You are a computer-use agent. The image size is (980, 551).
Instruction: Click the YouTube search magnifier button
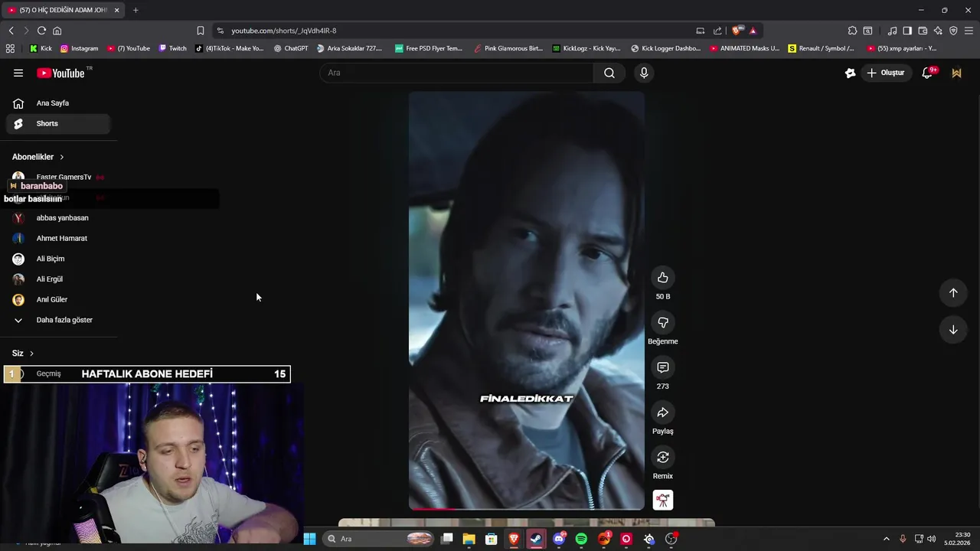click(x=609, y=73)
